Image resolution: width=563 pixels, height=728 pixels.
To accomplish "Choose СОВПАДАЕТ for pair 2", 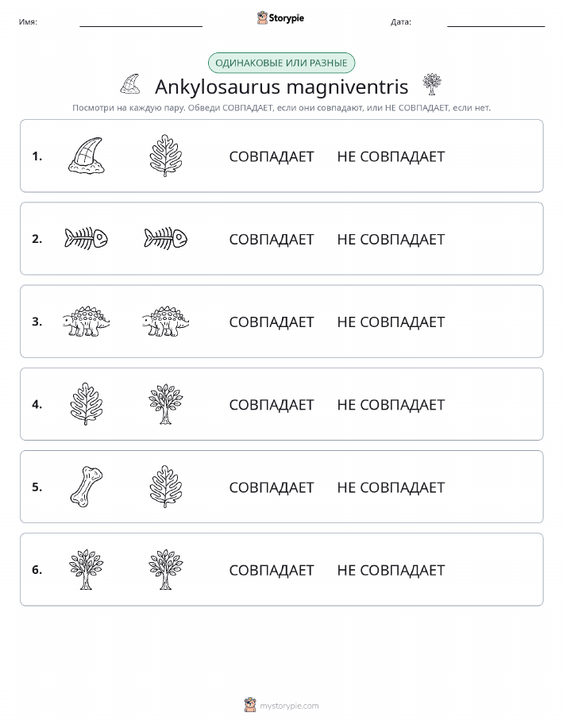I will 272,239.
